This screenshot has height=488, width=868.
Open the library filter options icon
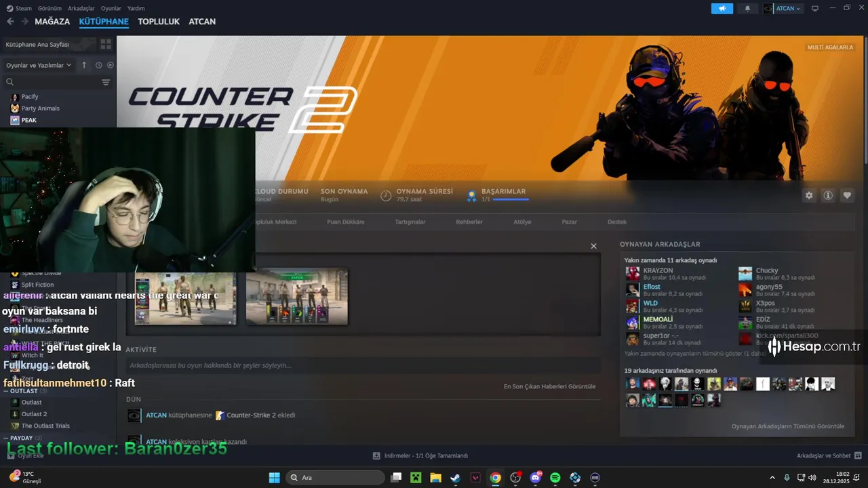[x=106, y=82]
